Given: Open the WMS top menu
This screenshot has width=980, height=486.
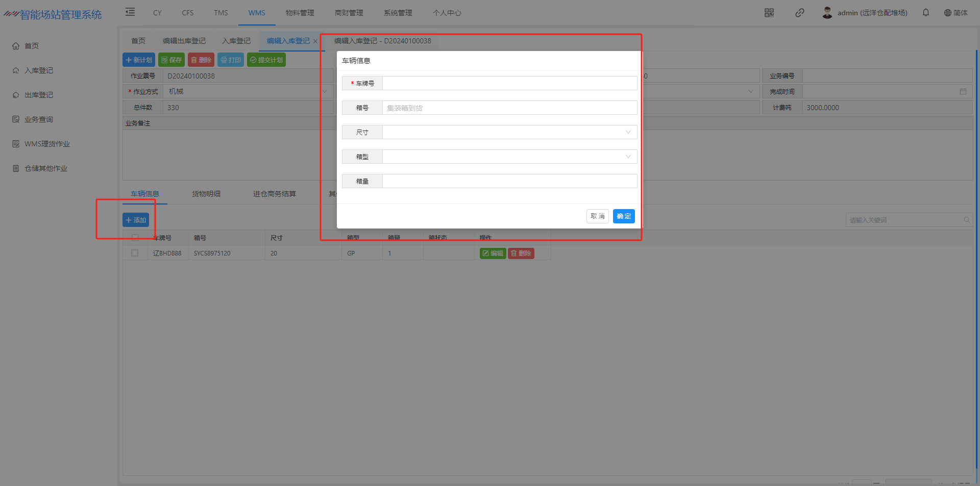Looking at the screenshot, I should 257,13.
